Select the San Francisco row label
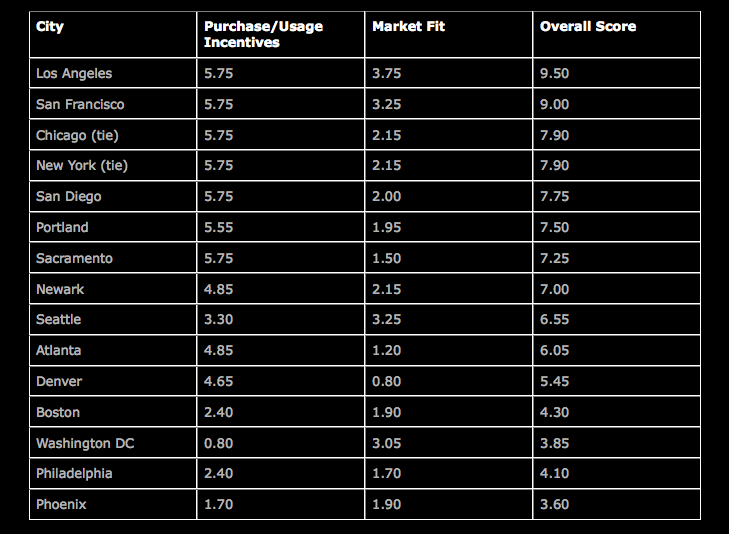 [x=80, y=104]
